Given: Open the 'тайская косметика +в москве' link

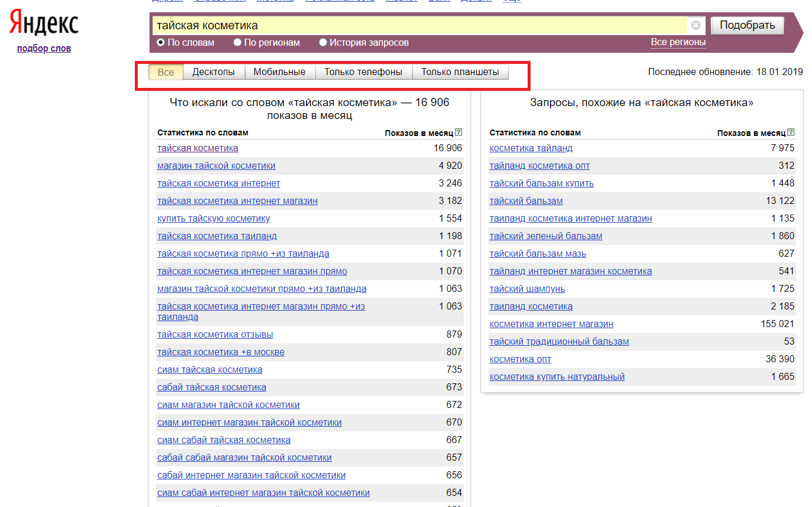Looking at the screenshot, I should (221, 352).
